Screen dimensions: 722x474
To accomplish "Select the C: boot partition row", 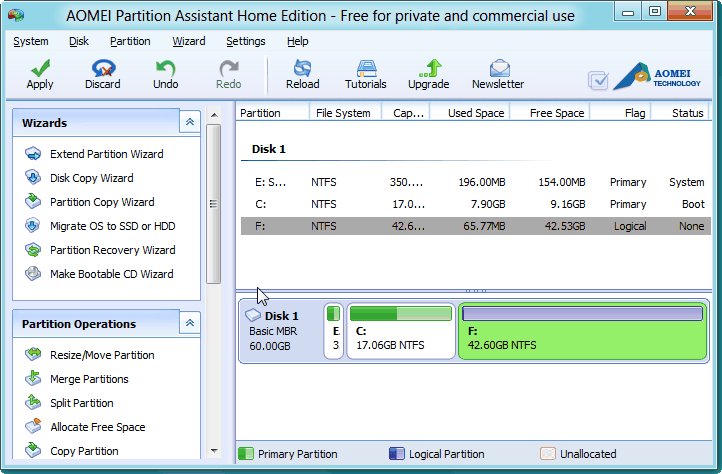I will [476, 204].
